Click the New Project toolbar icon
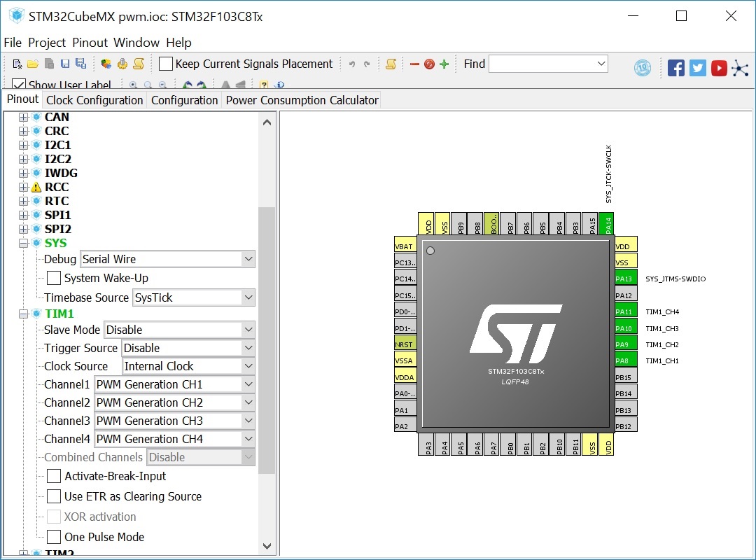This screenshot has height=560, width=756. coord(17,64)
